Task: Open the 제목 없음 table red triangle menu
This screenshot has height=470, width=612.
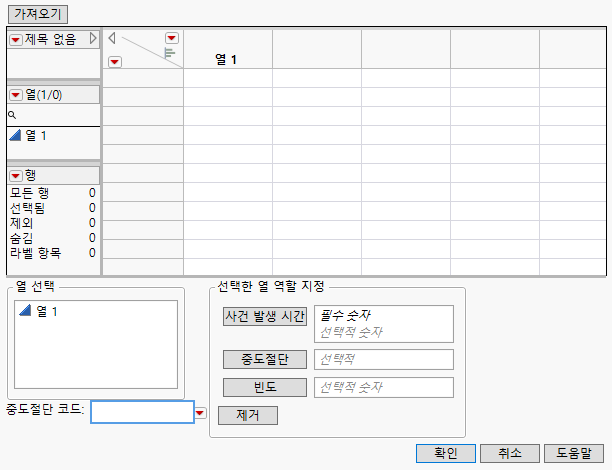Action: (x=16, y=39)
